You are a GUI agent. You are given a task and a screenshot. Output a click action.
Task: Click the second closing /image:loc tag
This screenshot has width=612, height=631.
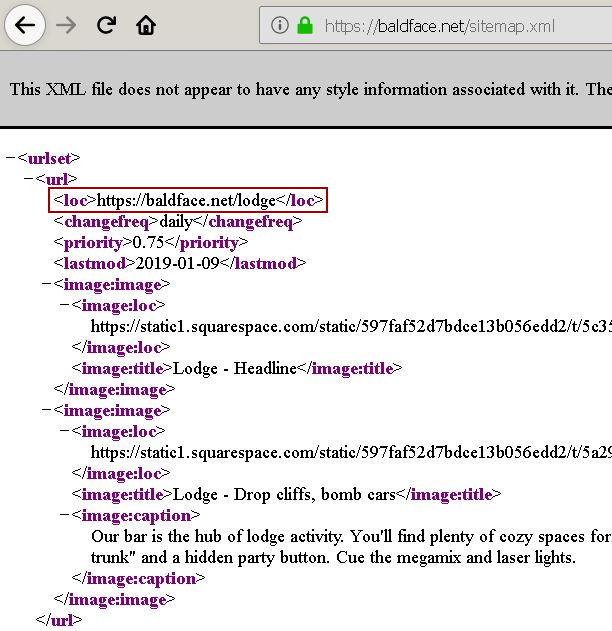(x=121, y=473)
